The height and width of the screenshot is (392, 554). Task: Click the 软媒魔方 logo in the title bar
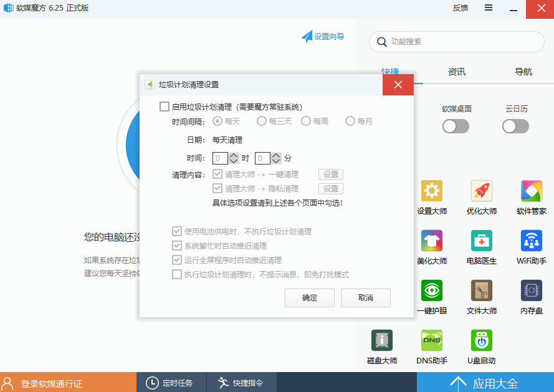point(9,7)
